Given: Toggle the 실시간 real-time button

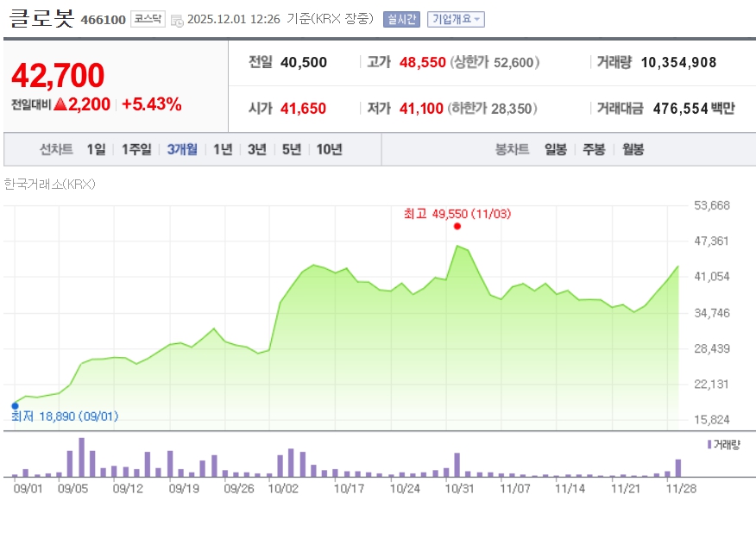Looking at the screenshot, I should (x=401, y=19).
